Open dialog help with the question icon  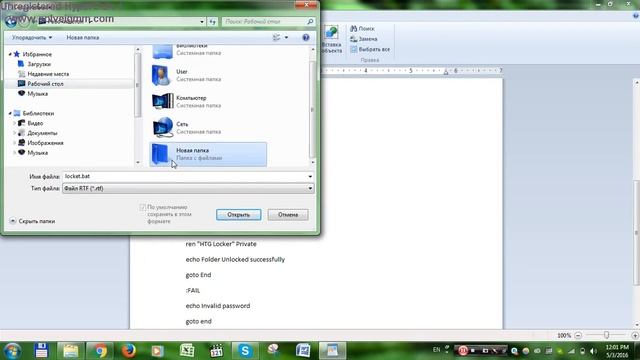[306, 38]
